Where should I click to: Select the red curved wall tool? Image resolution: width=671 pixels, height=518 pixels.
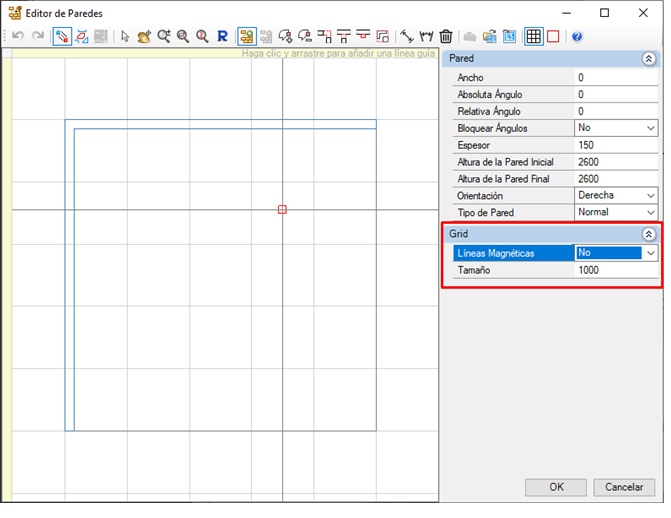pos(82,36)
